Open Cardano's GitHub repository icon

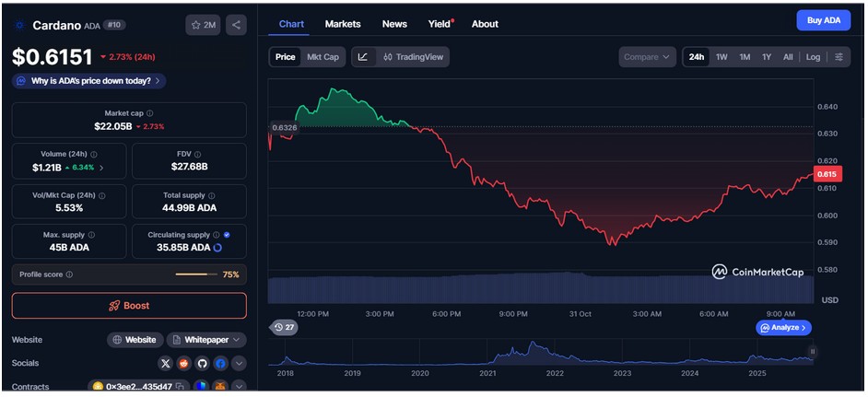pyautogui.click(x=203, y=364)
